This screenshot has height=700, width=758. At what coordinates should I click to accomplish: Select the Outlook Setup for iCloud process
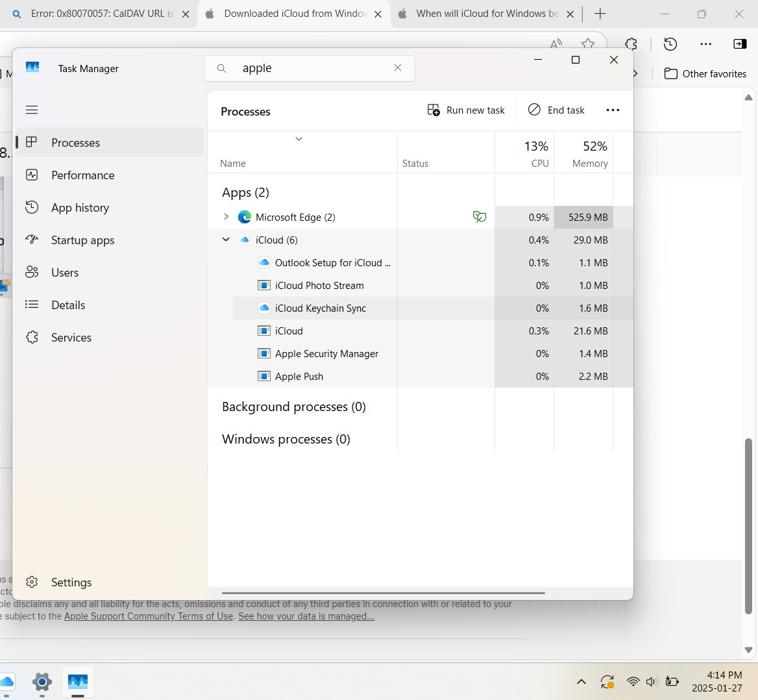[x=333, y=263]
